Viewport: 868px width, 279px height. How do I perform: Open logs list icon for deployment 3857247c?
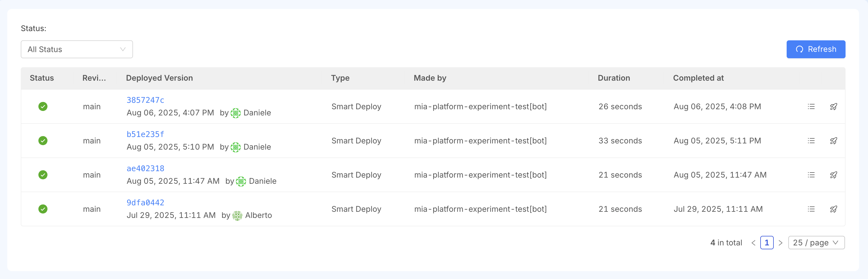coord(811,107)
